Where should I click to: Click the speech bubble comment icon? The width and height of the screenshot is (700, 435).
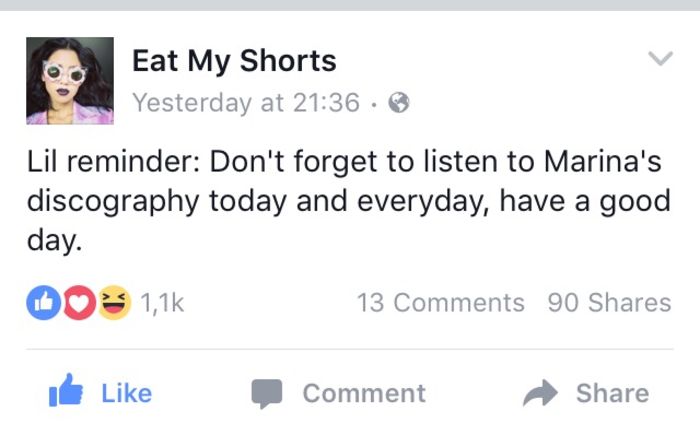click(267, 394)
